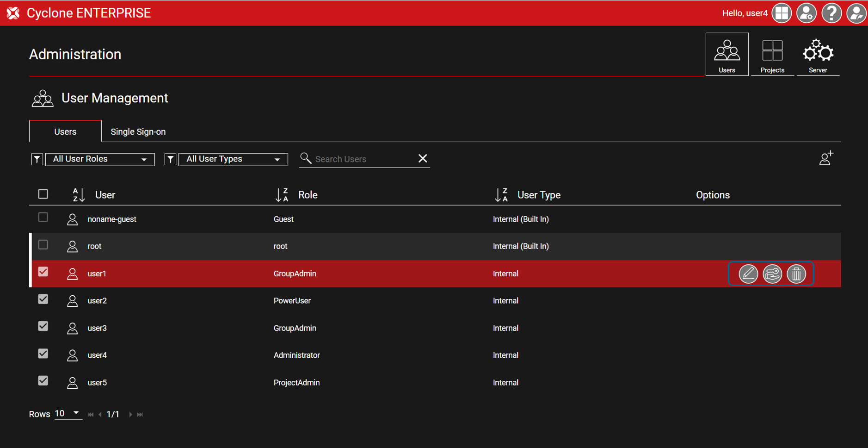Toggle the select-all users checkbox

coord(43,194)
